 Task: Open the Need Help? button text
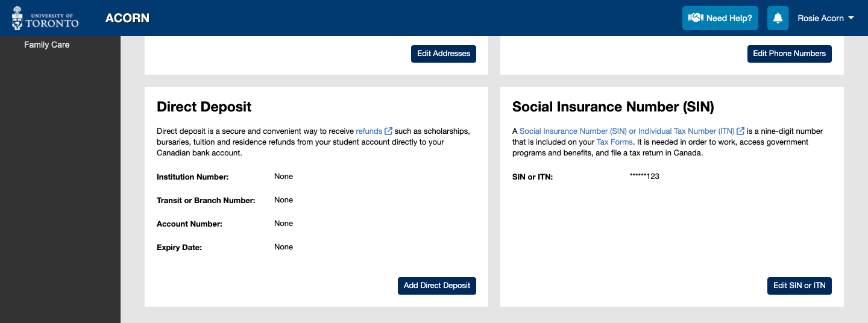tap(729, 18)
